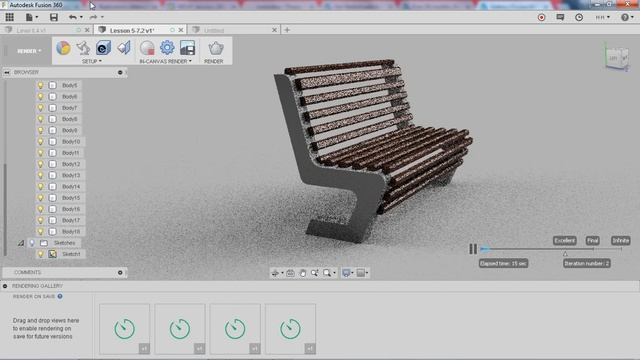
Task: Click the triangle quality marker on slider
Action: 565,254
